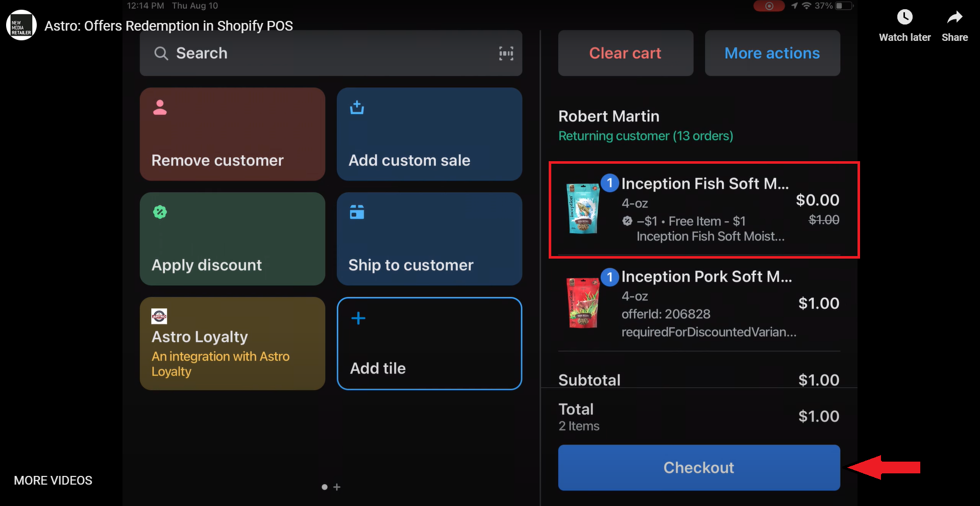The image size is (980, 506).
Task: Open the More actions menu
Action: coord(772,53)
